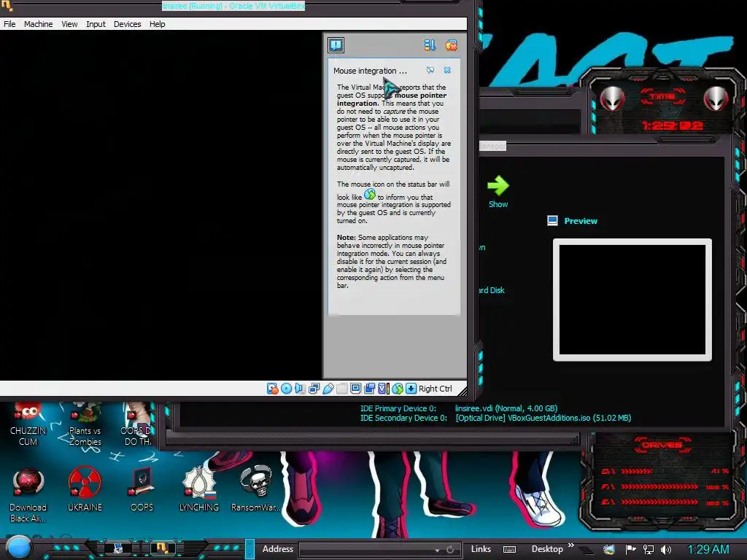
Task: Click the green Show arrow in VirtualBox Manager
Action: (x=498, y=186)
